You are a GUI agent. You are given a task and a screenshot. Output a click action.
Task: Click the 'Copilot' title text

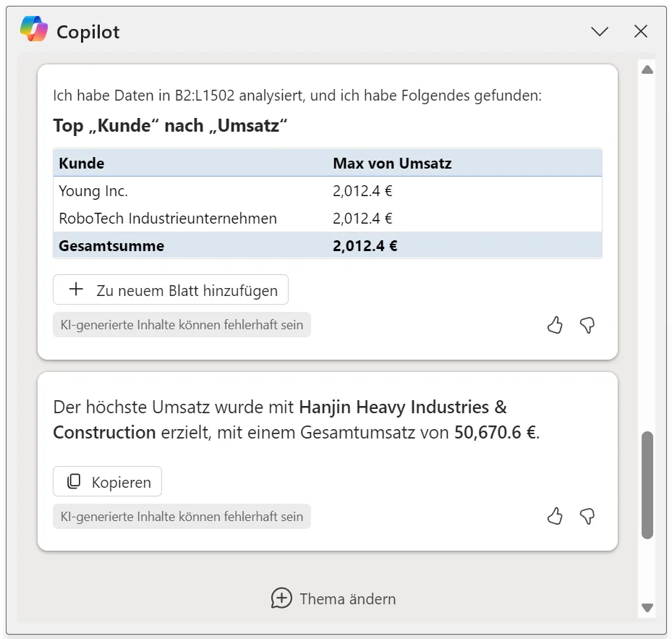pyautogui.click(x=88, y=32)
